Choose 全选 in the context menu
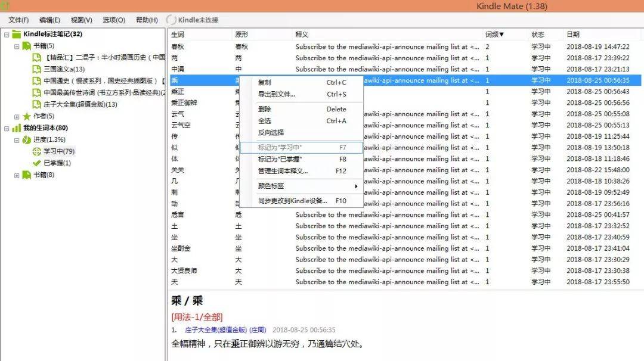The image size is (644, 361). tap(302, 121)
